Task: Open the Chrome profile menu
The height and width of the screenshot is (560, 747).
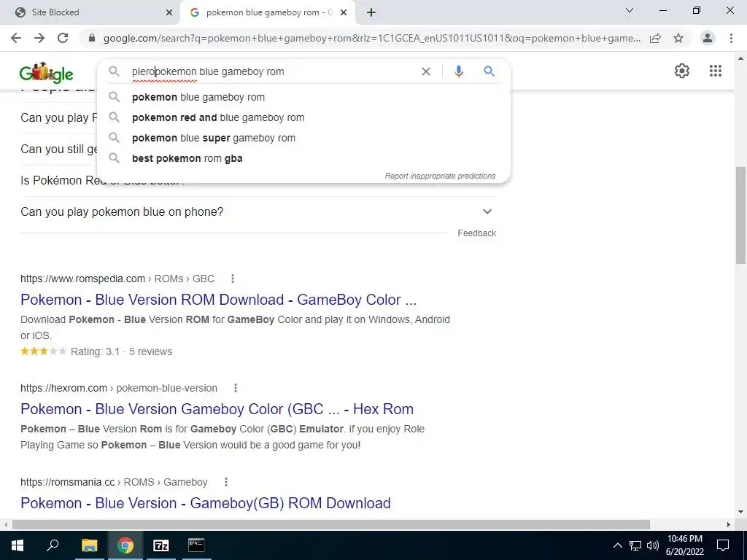Action: 708,38
